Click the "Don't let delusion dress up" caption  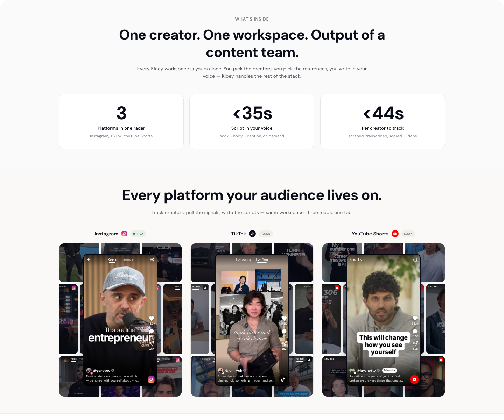pos(113,378)
